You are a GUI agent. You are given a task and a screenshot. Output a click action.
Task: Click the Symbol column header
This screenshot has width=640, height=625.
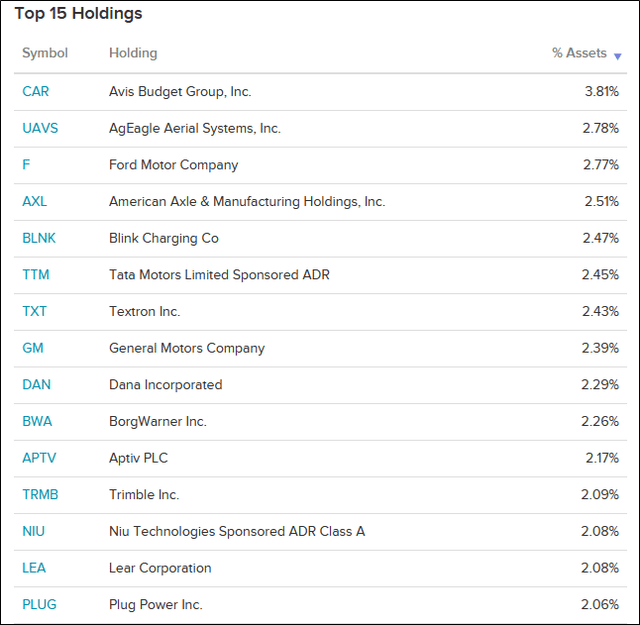coord(45,53)
